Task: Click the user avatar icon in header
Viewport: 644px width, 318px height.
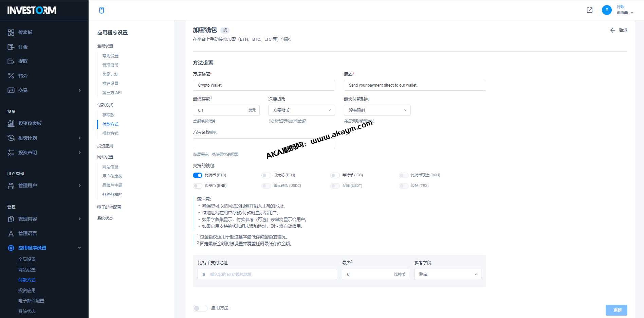Action: 607,10
